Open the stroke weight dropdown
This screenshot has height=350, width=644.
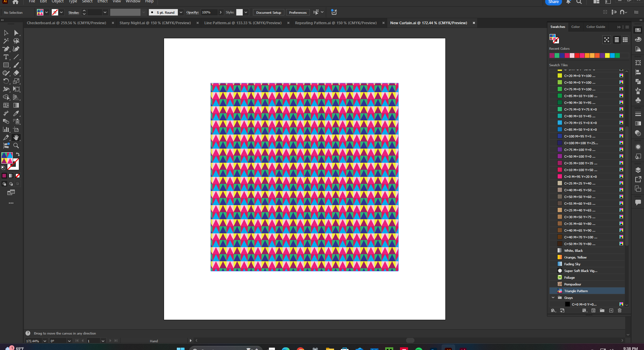[x=105, y=12]
